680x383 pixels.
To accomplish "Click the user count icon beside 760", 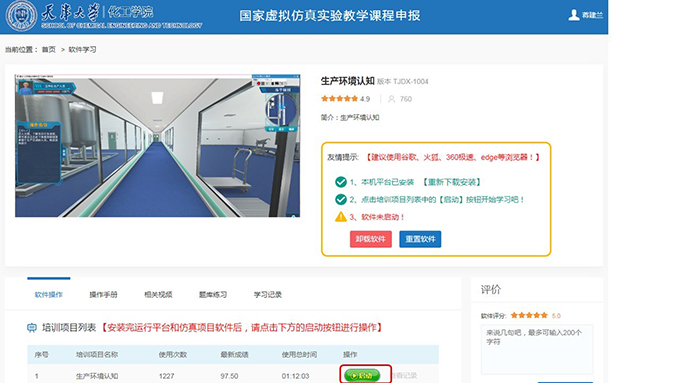I will [392, 99].
